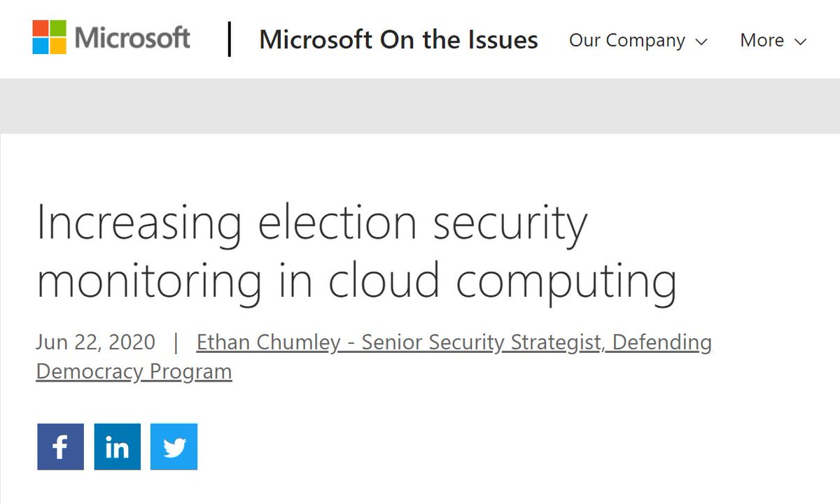Click the blue square of Microsoft logo
840x504 pixels.
pyautogui.click(x=40, y=46)
